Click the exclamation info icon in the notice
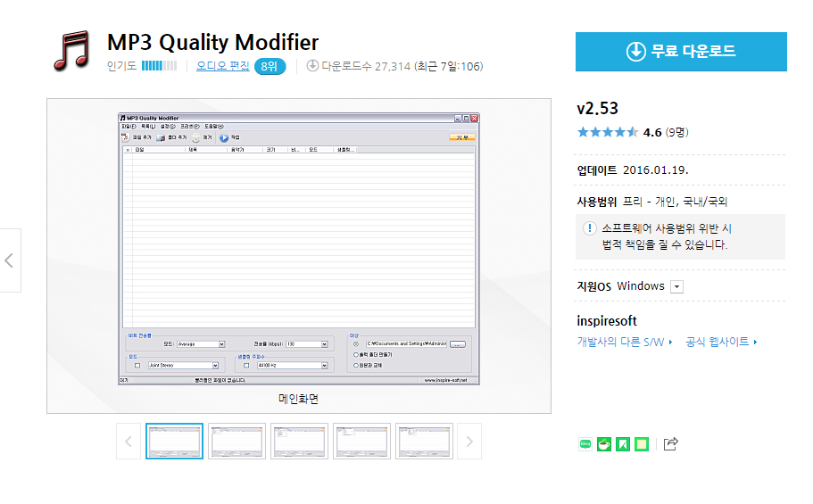 pos(590,228)
